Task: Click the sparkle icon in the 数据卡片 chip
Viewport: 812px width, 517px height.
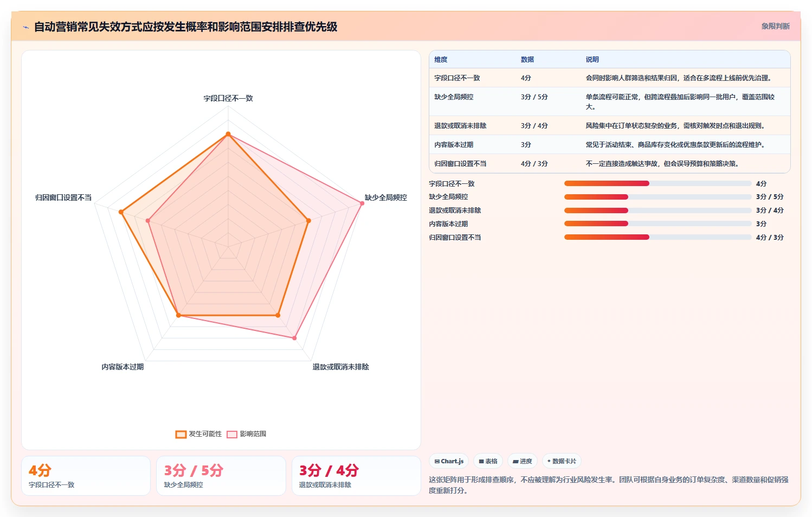Action: [x=549, y=461]
